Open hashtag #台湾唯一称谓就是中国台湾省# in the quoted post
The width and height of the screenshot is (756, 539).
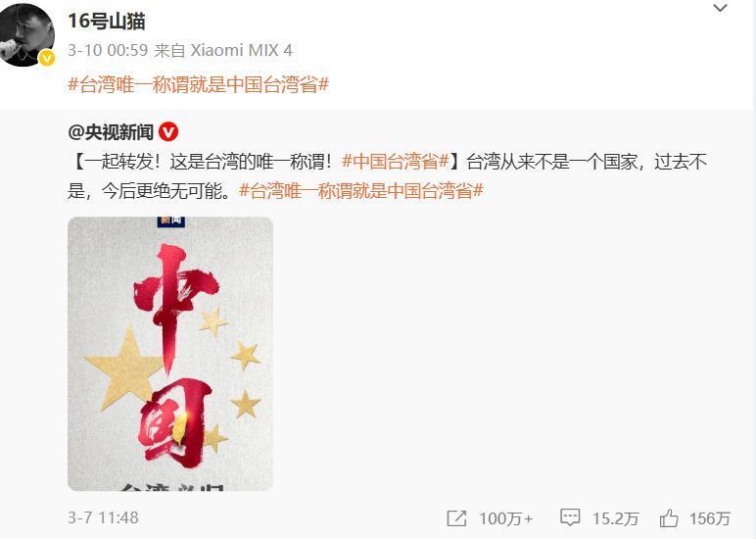[x=361, y=191]
